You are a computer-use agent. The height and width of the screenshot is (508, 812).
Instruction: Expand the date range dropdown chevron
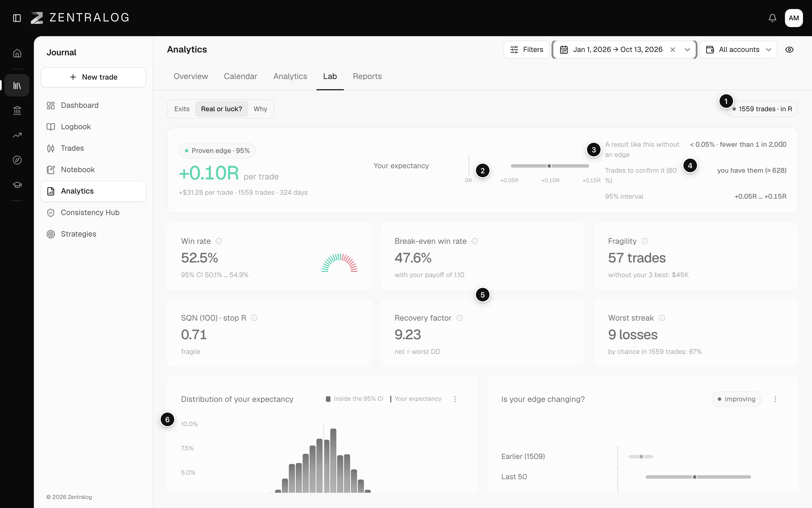click(687, 50)
